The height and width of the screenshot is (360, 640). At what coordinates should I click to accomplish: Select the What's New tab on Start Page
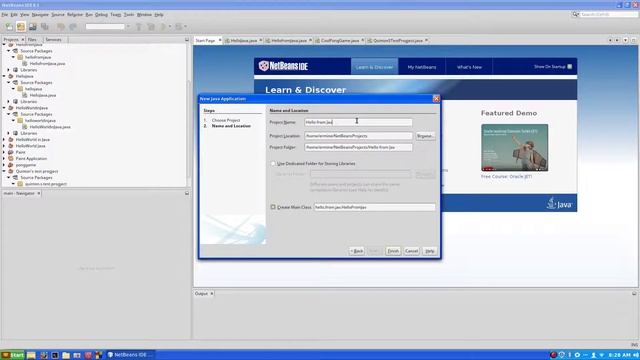pos(469,67)
